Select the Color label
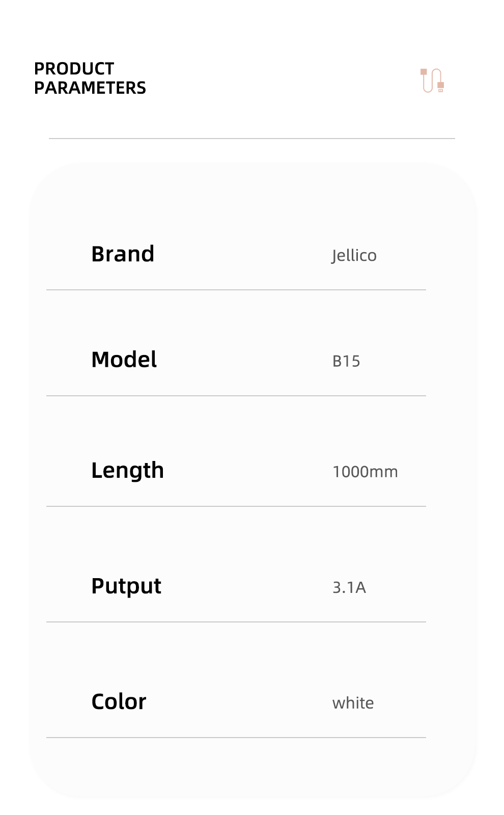The height and width of the screenshot is (815, 504). click(119, 702)
